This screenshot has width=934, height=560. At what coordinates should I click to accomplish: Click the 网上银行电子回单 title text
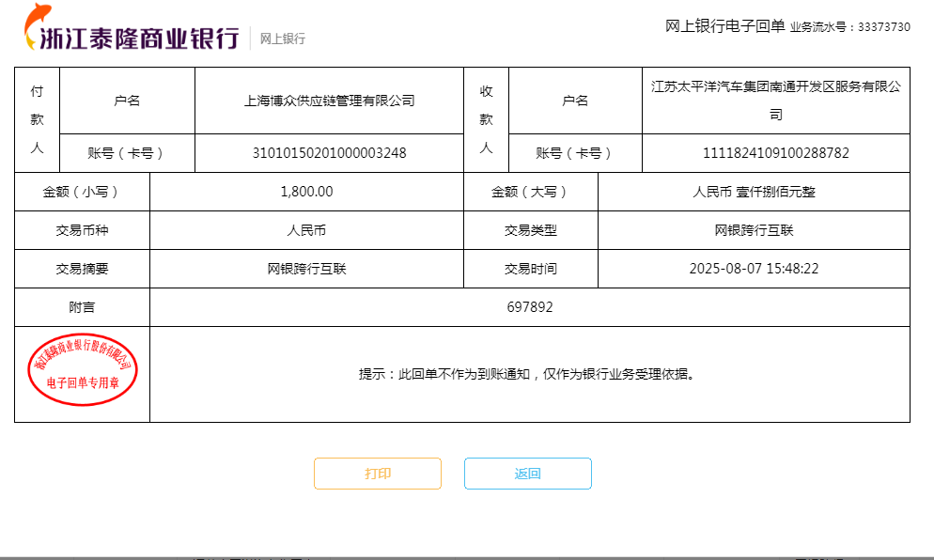(724, 26)
